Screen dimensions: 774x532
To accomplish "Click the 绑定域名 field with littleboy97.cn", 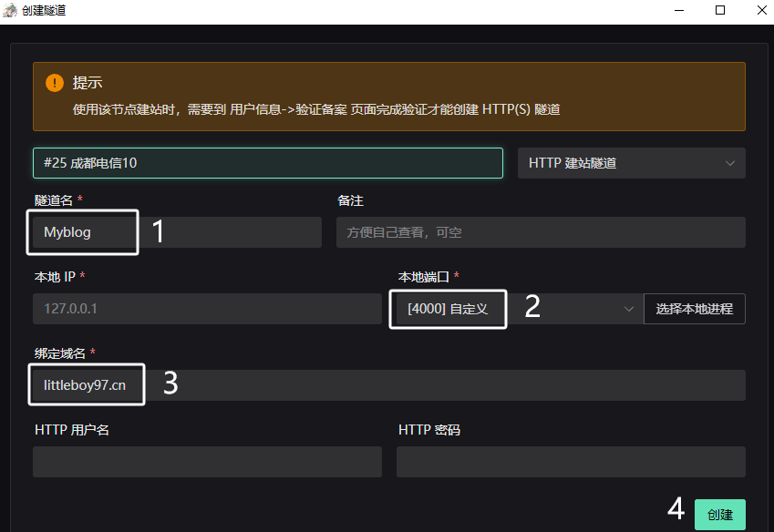I will click(x=389, y=385).
